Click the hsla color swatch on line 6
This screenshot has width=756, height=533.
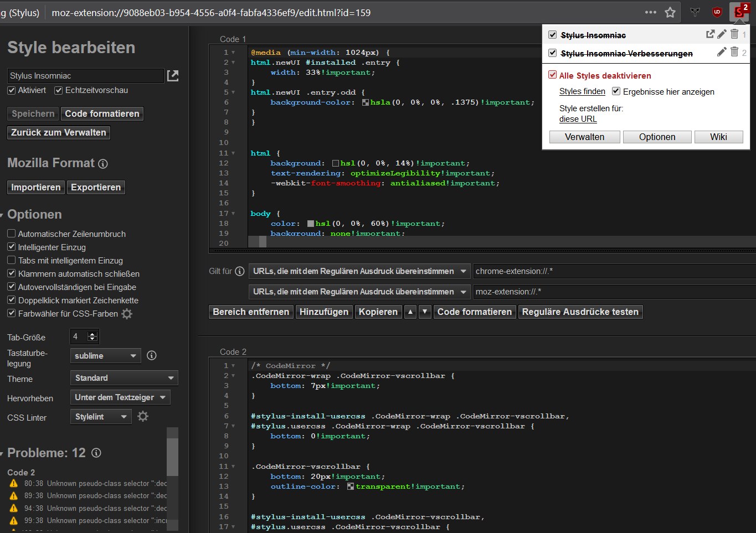tap(366, 102)
